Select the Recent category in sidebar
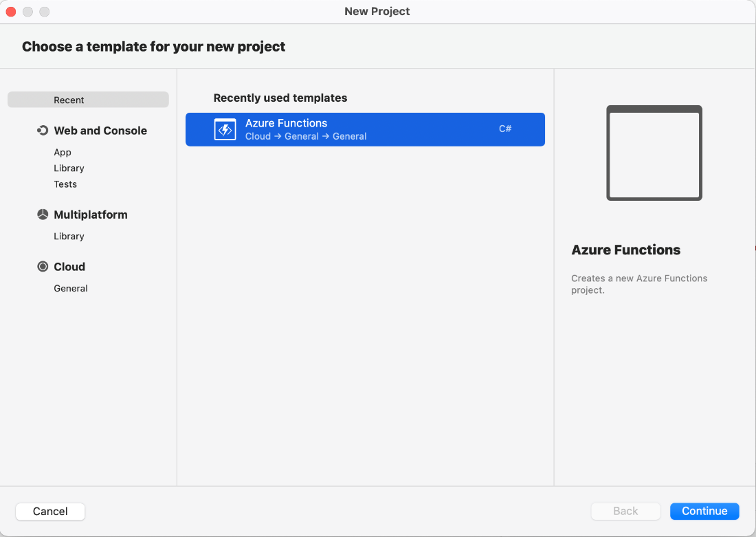The height and width of the screenshot is (537, 756). click(88, 100)
